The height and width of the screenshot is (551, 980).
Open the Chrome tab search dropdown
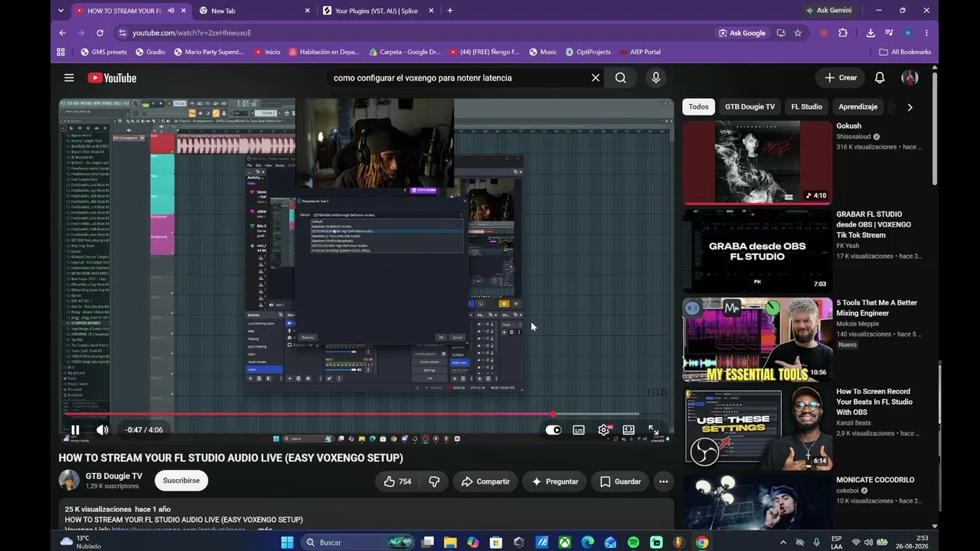point(62,11)
